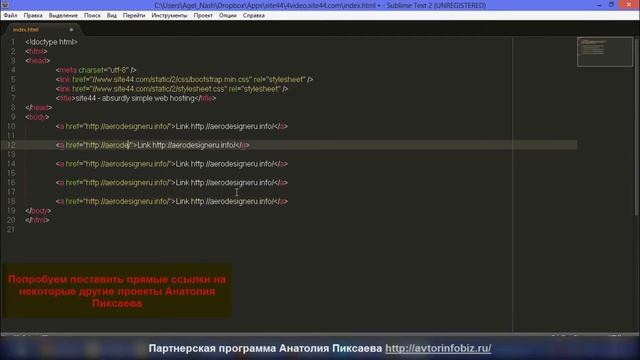Open the Вид menu
The width and height of the screenshot is (640, 360).
pyautogui.click(x=112, y=16)
